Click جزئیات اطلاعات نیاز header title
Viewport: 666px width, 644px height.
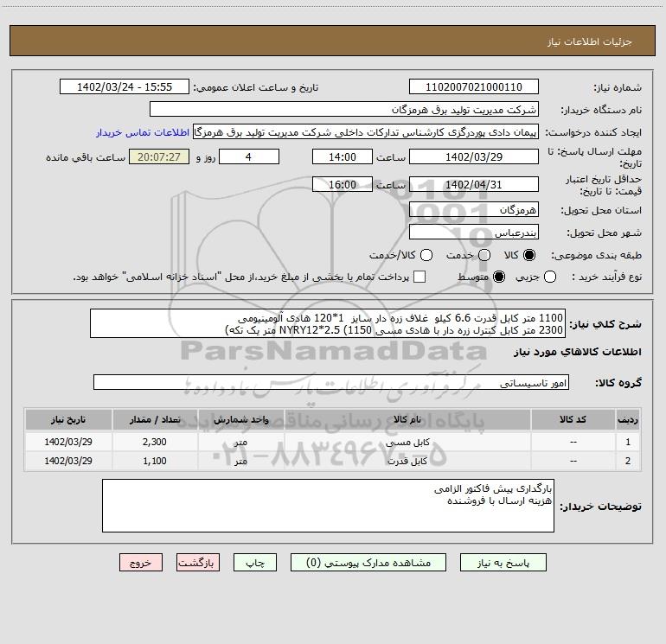click(589, 41)
